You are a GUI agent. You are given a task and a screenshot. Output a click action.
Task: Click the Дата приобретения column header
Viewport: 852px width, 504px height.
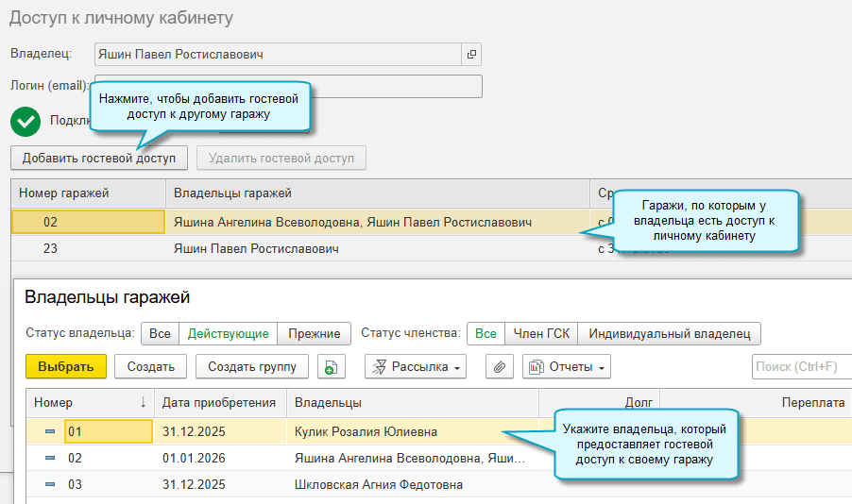point(218,402)
